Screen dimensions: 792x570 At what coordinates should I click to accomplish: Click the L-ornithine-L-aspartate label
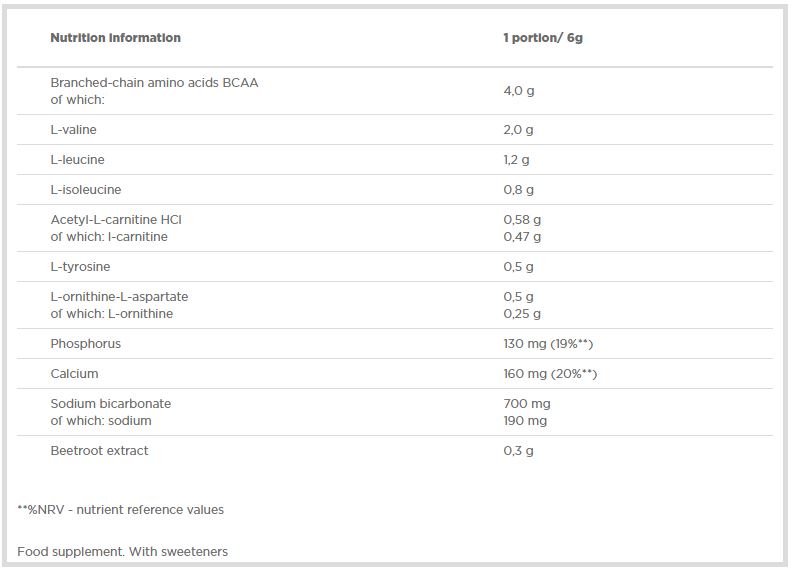(119, 297)
